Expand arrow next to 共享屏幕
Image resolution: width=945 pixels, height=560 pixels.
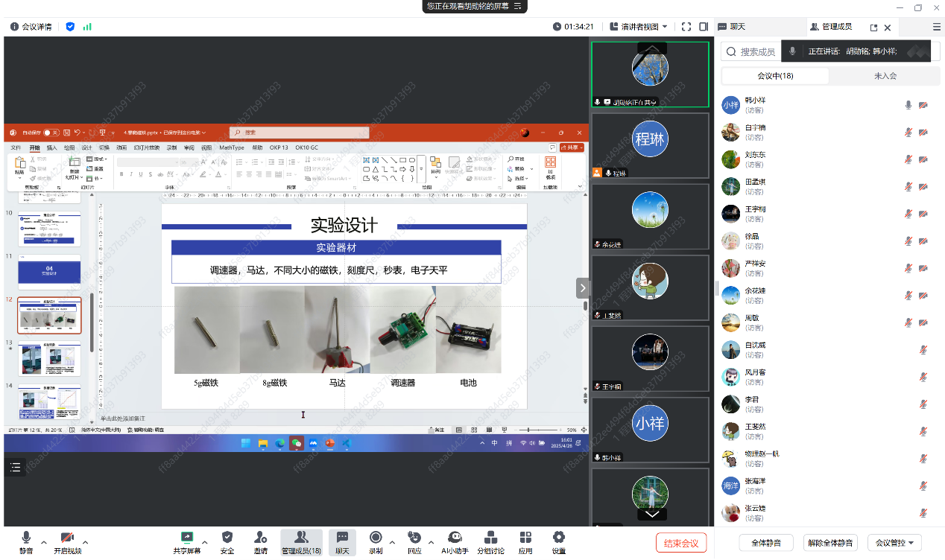click(205, 542)
